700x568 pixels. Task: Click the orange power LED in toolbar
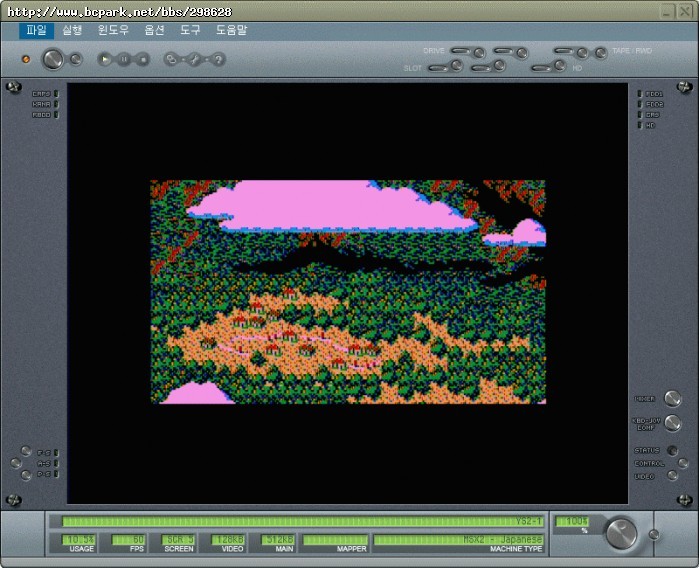26,59
